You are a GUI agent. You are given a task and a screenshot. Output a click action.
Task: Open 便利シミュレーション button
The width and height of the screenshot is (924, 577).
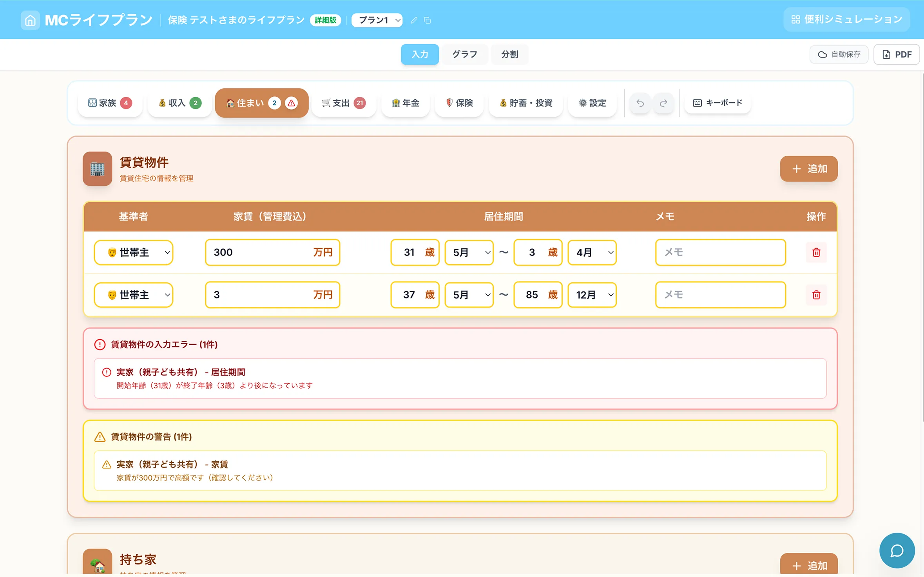click(x=846, y=20)
